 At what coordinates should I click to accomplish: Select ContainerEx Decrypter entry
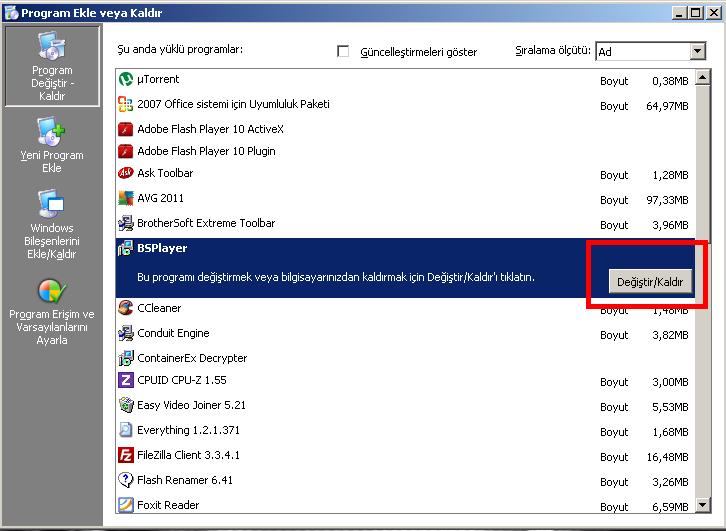[405, 358]
